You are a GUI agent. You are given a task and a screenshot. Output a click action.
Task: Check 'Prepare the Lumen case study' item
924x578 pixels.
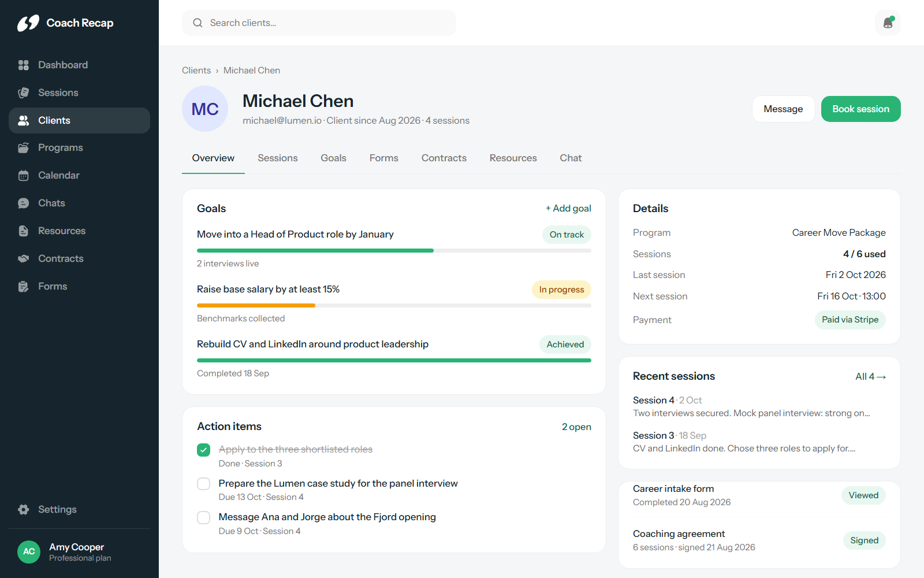tap(204, 484)
